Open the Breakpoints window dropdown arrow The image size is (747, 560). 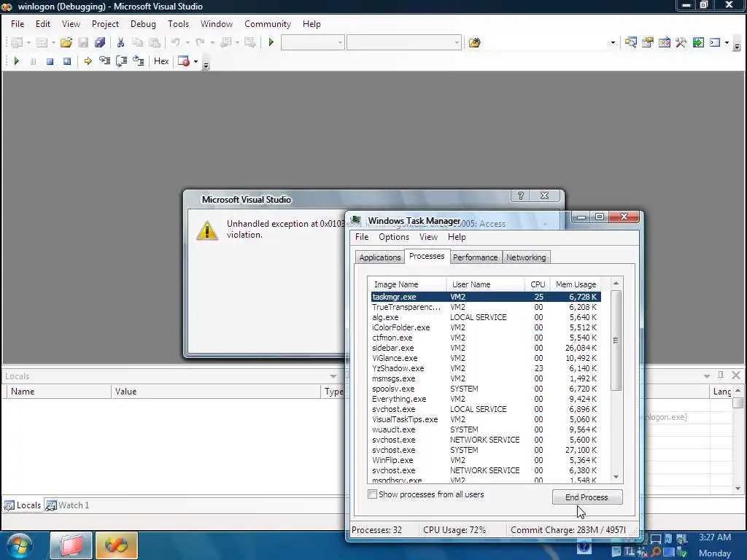196,61
